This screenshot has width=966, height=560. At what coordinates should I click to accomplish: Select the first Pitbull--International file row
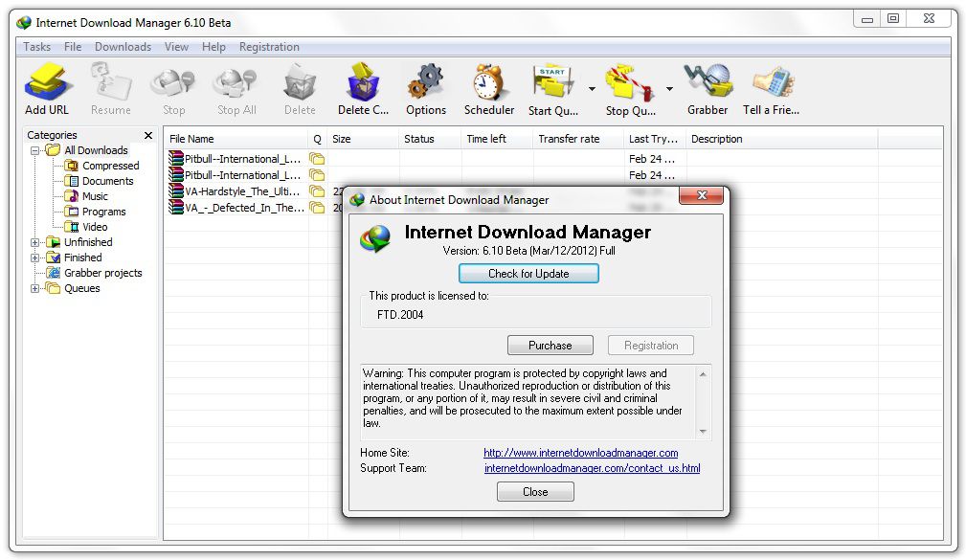(552, 159)
